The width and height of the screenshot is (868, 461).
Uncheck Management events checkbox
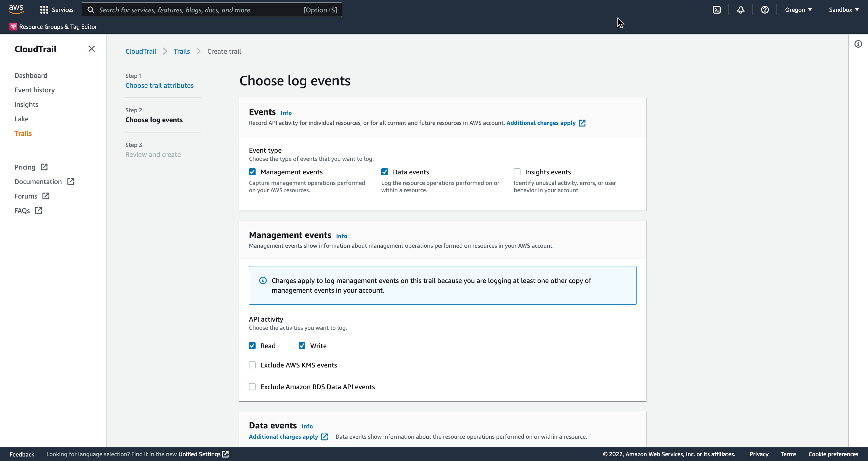click(252, 172)
